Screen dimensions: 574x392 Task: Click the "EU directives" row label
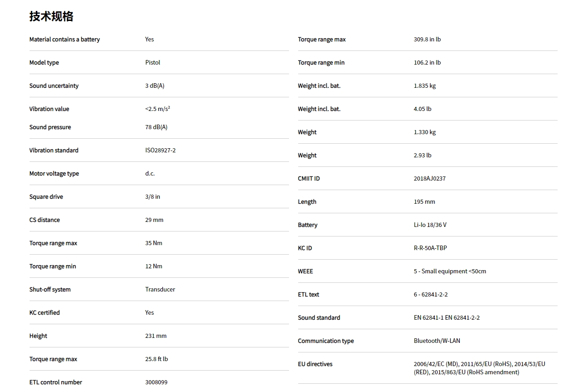[315, 364]
